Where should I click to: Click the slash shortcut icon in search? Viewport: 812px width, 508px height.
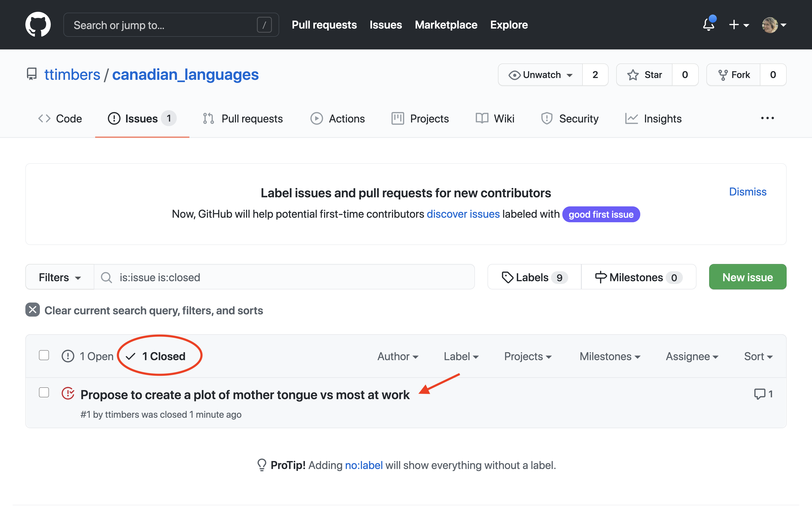(x=264, y=25)
